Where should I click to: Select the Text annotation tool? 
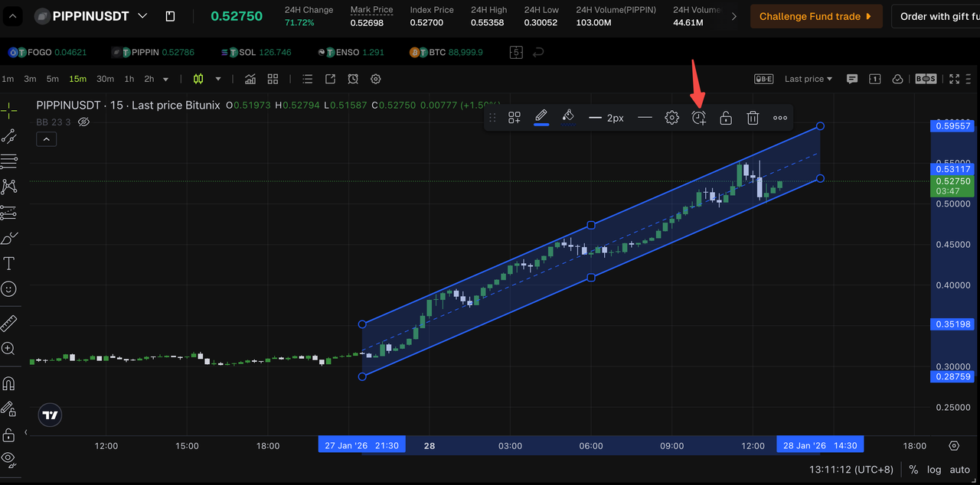coord(10,263)
